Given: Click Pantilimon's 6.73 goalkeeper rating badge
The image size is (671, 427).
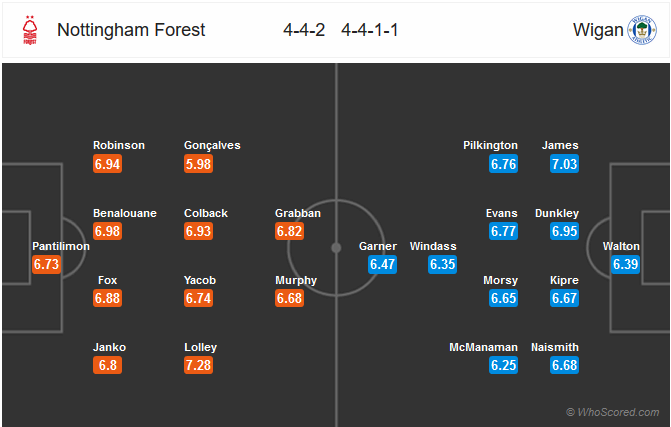Looking at the screenshot, I should (46, 264).
